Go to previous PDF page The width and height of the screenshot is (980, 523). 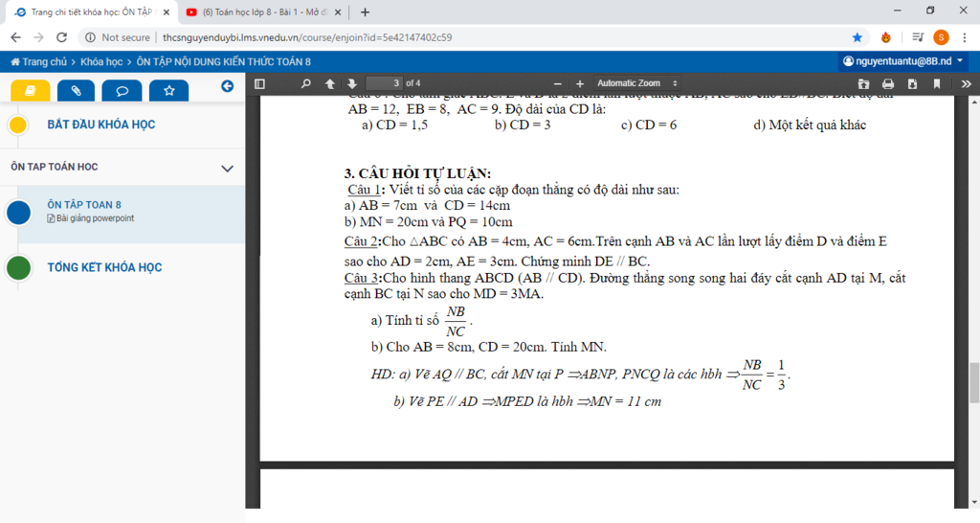pos(329,83)
